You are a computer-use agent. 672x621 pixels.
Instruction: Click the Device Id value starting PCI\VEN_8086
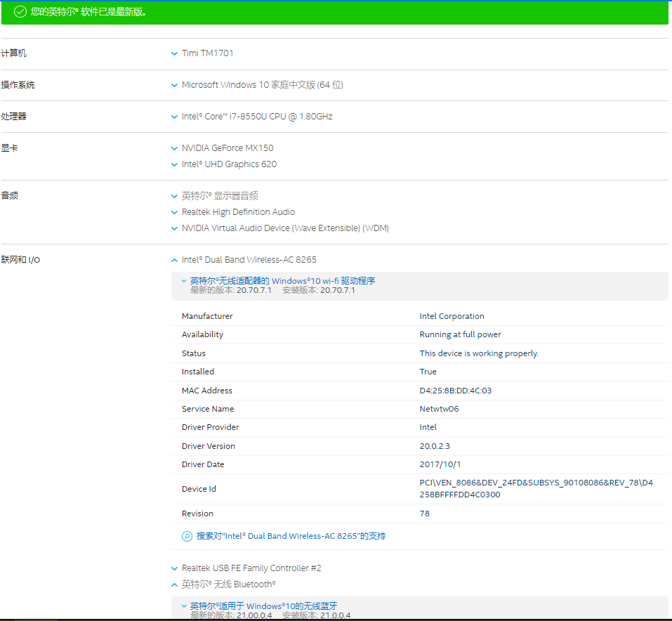click(536, 488)
